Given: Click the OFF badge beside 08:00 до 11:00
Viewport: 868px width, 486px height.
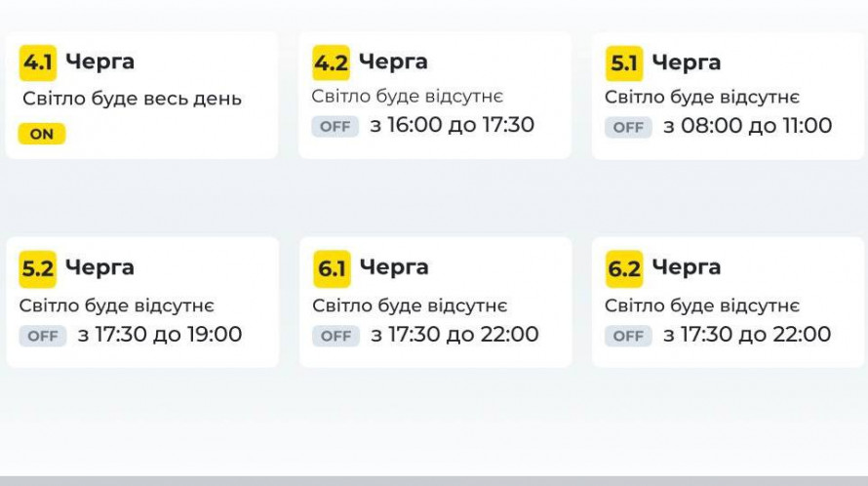Looking at the screenshot, I should 628,127.
